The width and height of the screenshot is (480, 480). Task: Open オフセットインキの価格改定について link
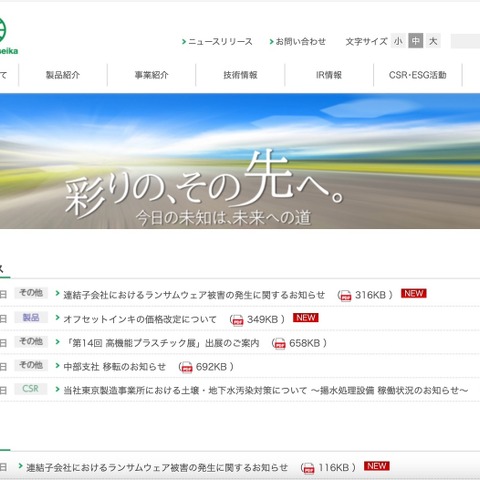pyautogui.click(x=140, y=319)
